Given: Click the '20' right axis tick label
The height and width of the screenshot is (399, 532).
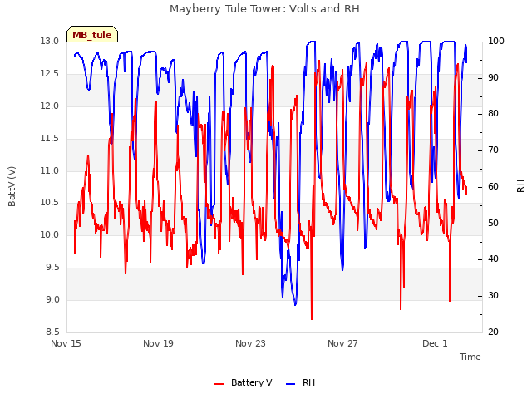Looking at the screenshot, I should coord(493,332).
